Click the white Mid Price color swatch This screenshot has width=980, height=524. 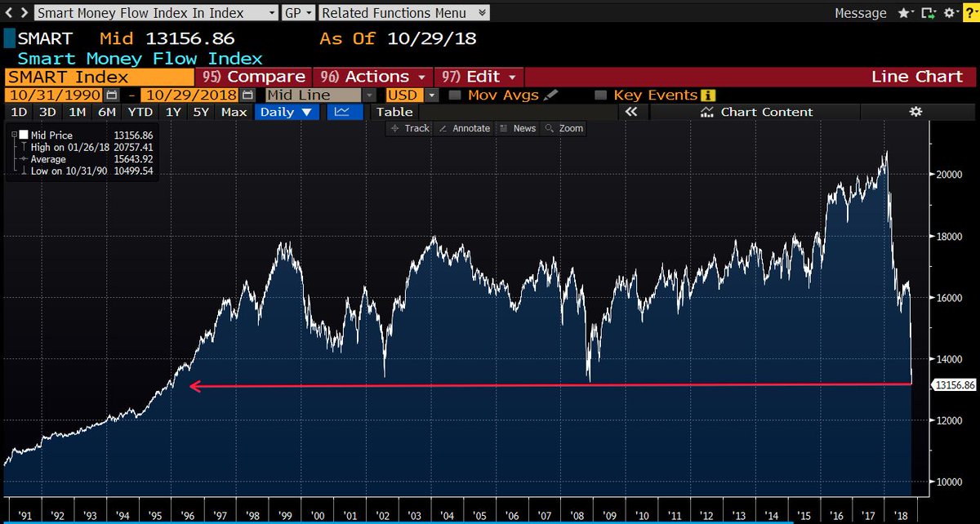click(x=24, y=135)
